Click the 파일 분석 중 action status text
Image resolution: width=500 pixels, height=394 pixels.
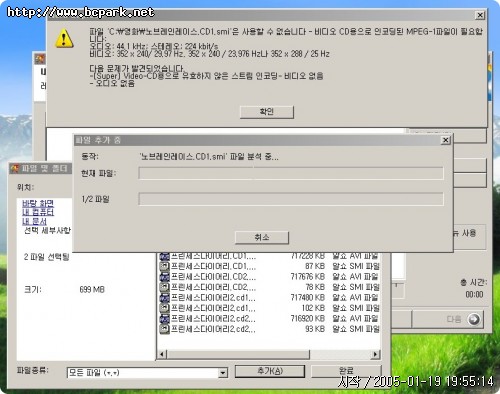pos(209,156)
